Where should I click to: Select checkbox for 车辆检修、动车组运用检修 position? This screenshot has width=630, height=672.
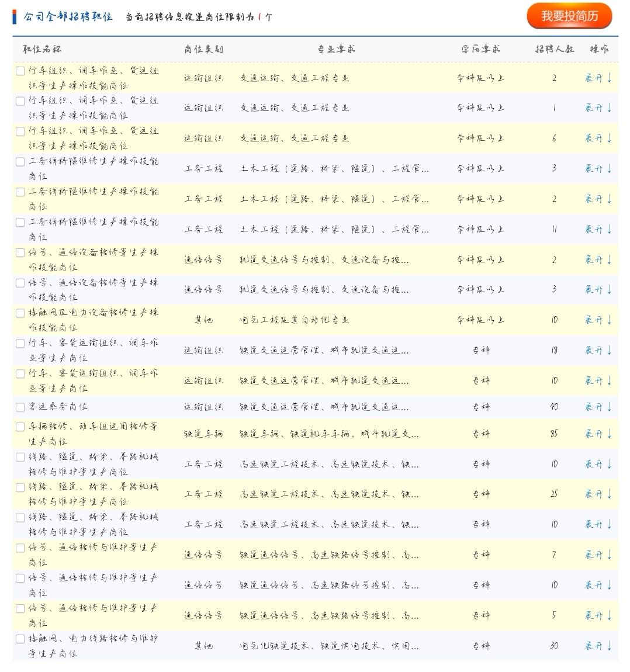[x=20, y=427]
